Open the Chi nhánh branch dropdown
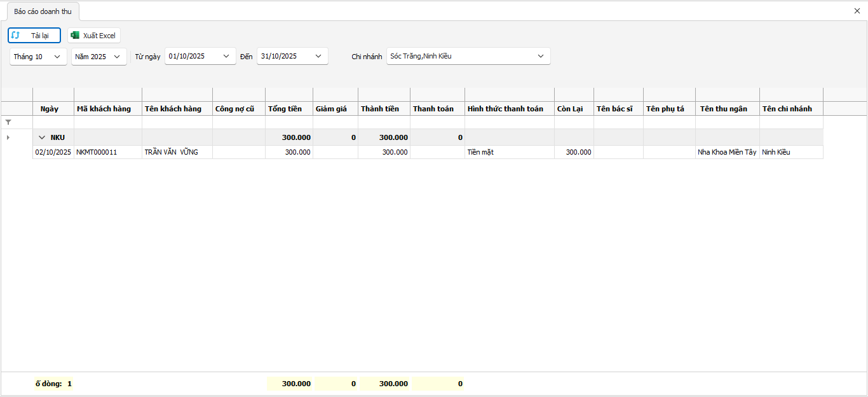 (541, 57)
